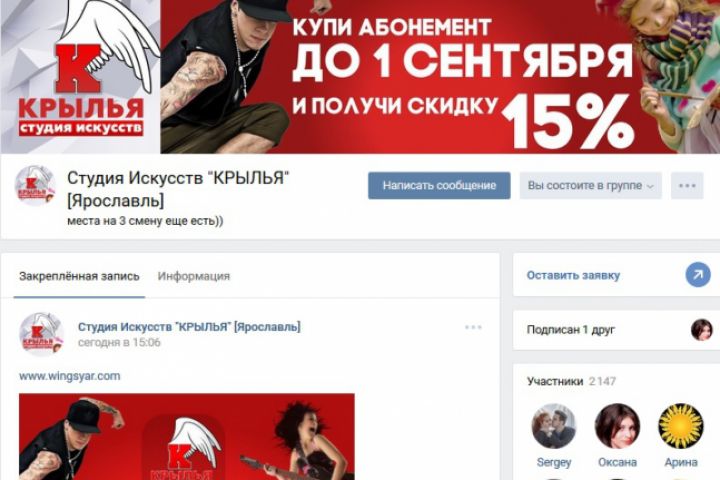Image resolution: width=720 pixels, height=480 pixels.
Task: Click the Оставить заявку link
Action: (x=573, y=275)
